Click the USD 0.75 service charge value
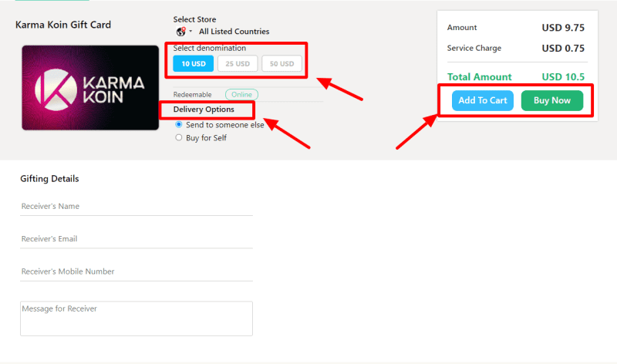Screen dimensions: 617x364 point(563,48)
